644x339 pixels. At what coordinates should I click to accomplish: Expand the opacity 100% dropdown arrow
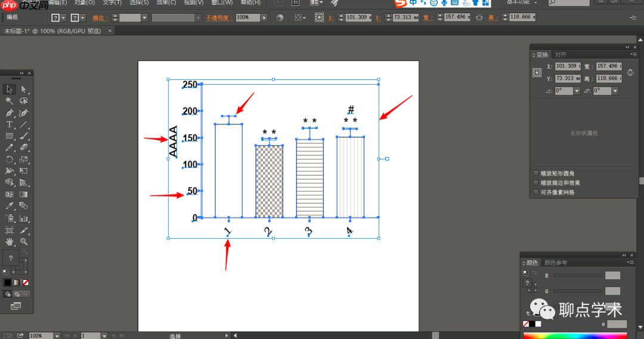coord(264,18)
